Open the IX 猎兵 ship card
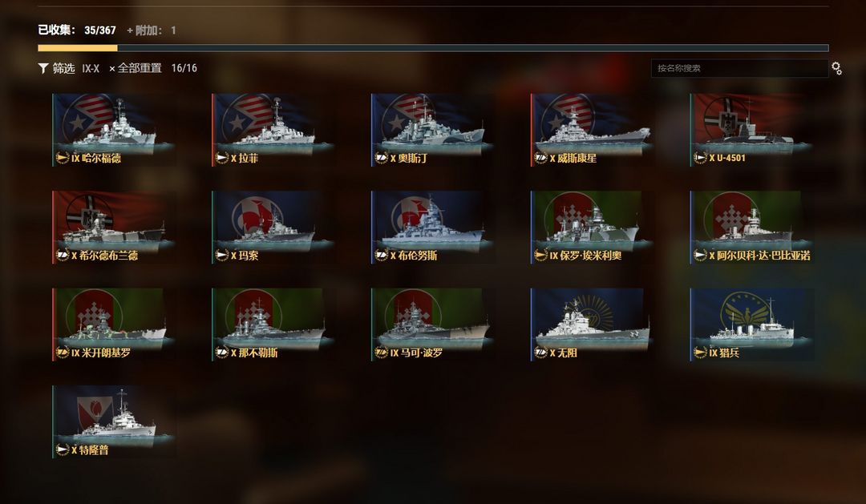This screenshot has height=504, width=866. point(751,324)
